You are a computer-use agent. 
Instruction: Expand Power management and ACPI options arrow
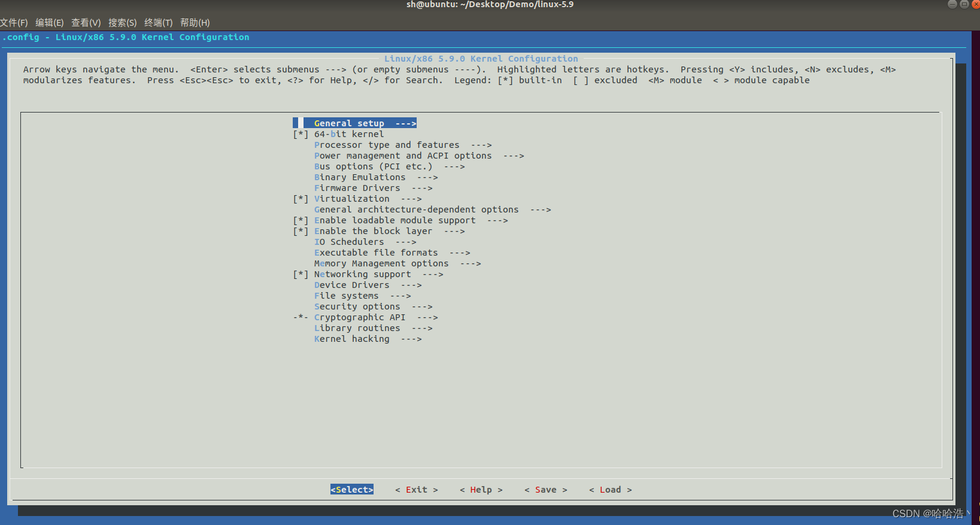click(x=514, y=156)
